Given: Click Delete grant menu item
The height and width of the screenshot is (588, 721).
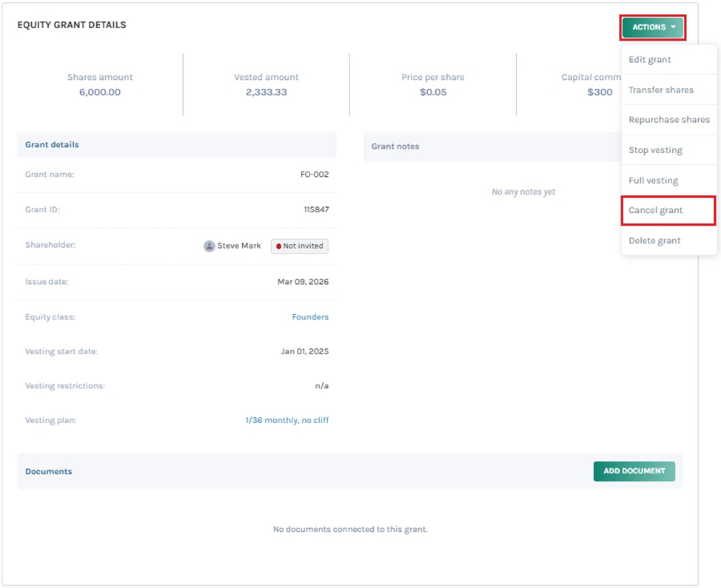Looking at the screenshot, I should pyautogui.click(x=654, y=241).
